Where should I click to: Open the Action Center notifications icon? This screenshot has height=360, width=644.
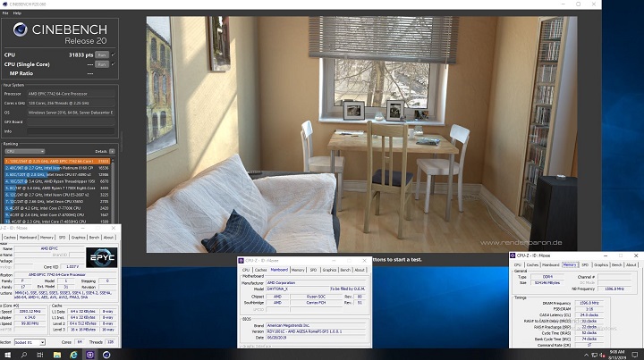coord(634,355)
